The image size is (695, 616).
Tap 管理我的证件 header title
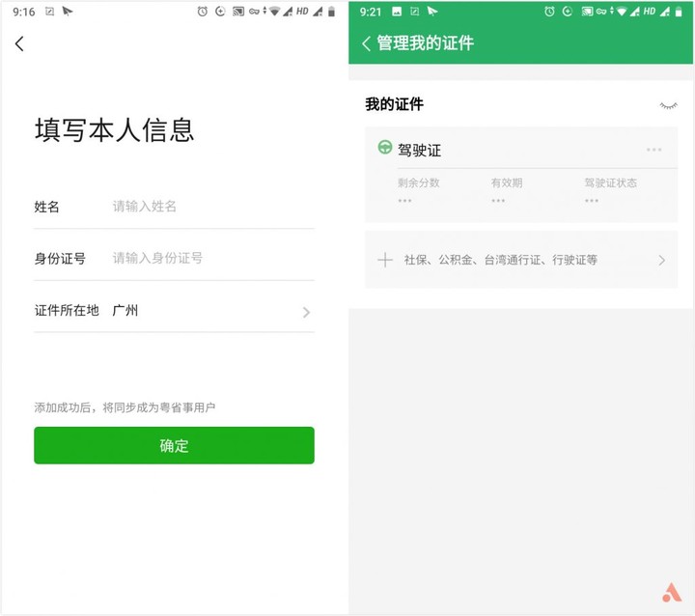click(425, 43)
